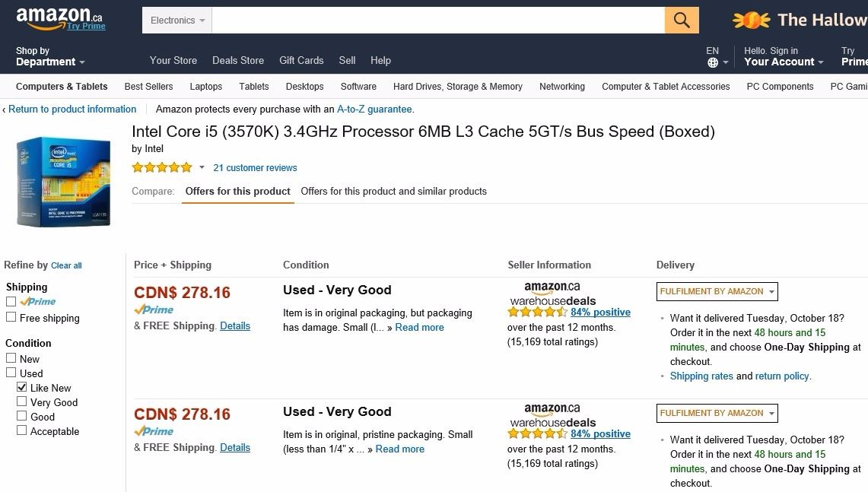Click the five-star product rating
This screenshot has width=868, height=492.
tap(162, 167)
